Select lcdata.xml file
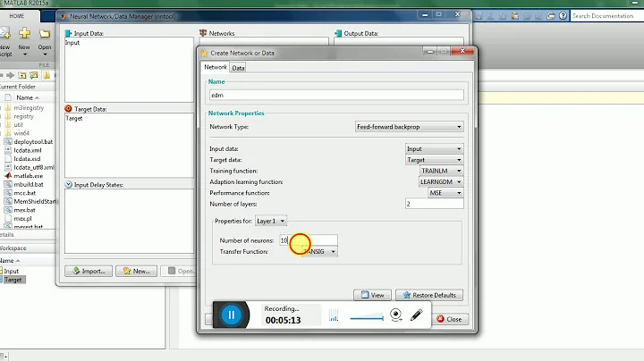The height and width of the screenshot is (361, 644). coord(28,150)
